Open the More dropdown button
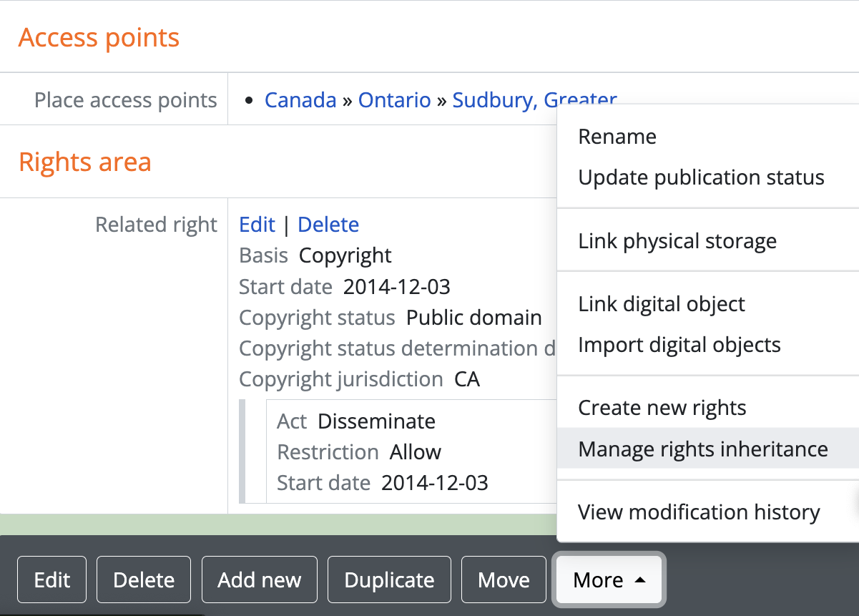 (609, 580)
